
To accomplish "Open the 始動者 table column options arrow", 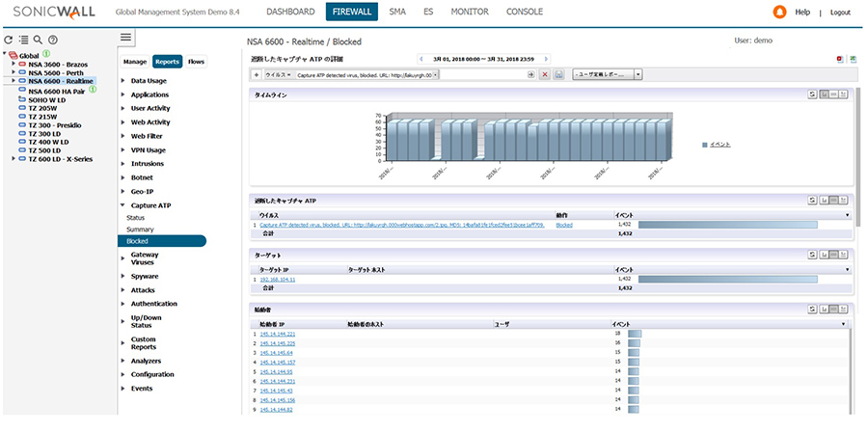I will 844,324.
